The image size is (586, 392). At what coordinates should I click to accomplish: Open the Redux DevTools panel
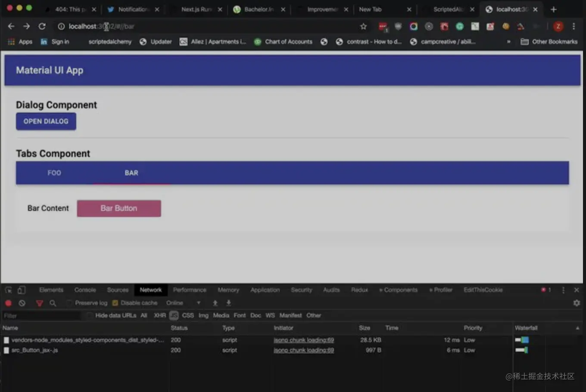(x=359, y=290)
